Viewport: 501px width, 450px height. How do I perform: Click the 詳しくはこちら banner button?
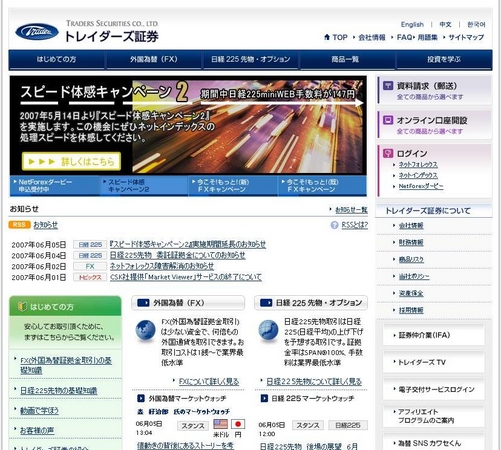coord(71,161)
